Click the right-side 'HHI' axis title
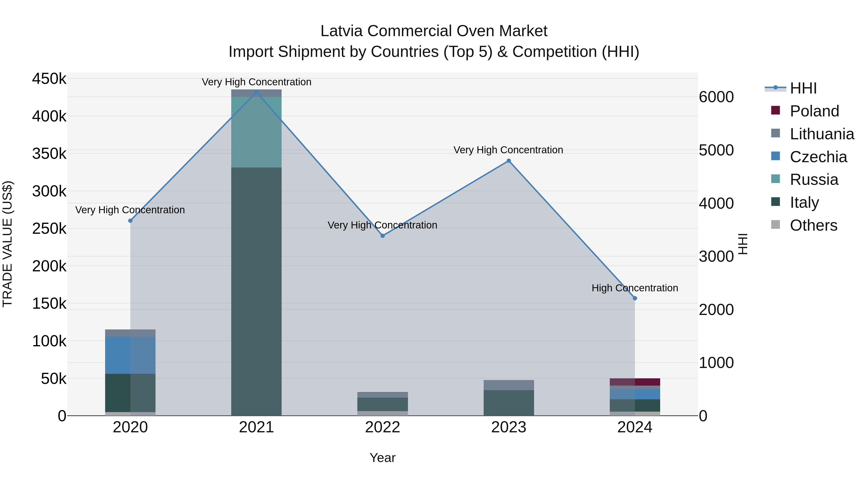868x488 pixels. click(743, 244)
